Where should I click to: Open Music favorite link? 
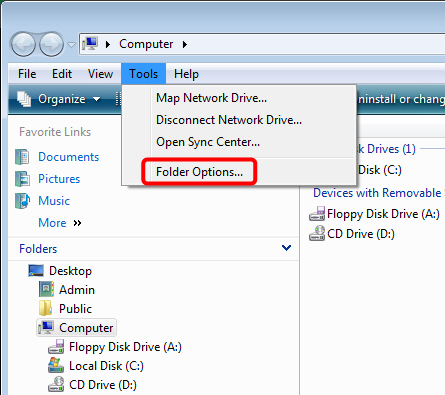click(54, 201)
